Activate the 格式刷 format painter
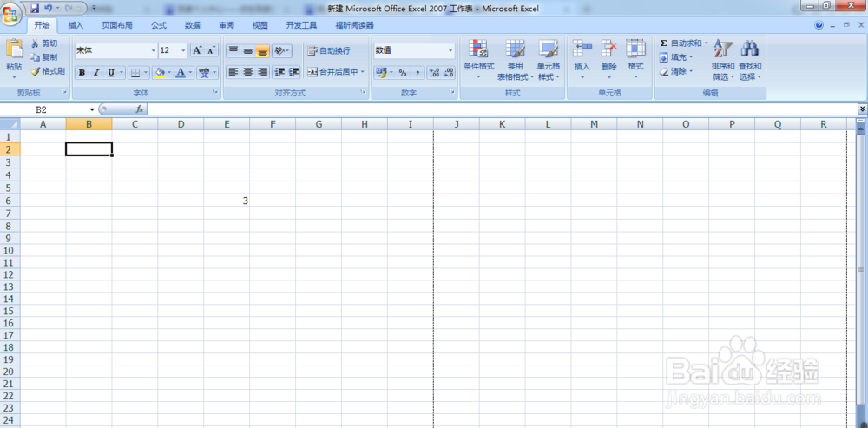The image size is (868, 428). (x=48, y=71)
